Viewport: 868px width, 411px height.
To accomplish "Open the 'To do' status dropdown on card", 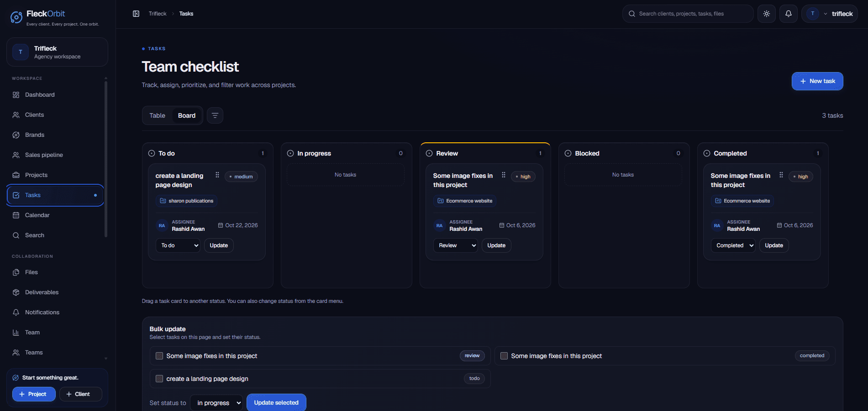I will 178,245.
